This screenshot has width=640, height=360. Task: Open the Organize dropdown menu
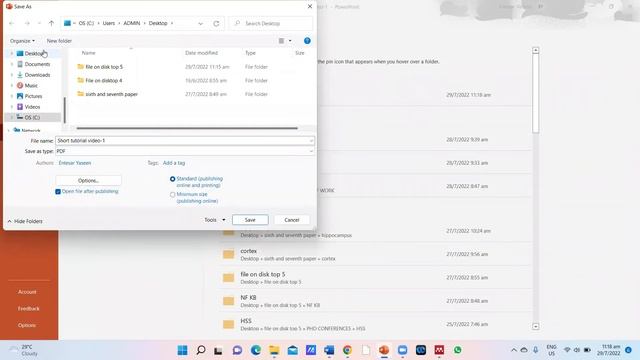point(22,41)
